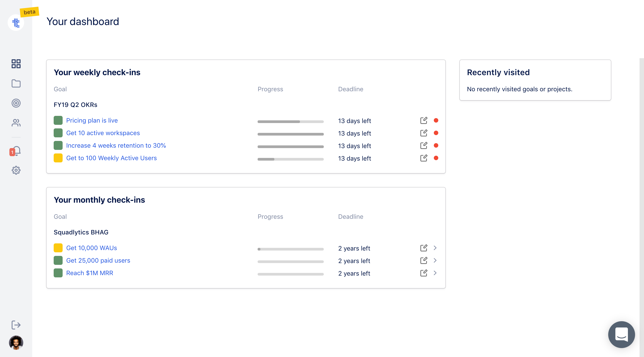Image resolution: width=644 pixels, height=357 pixels.
Task: Open the chat support bubble
Action: (621, 334)
